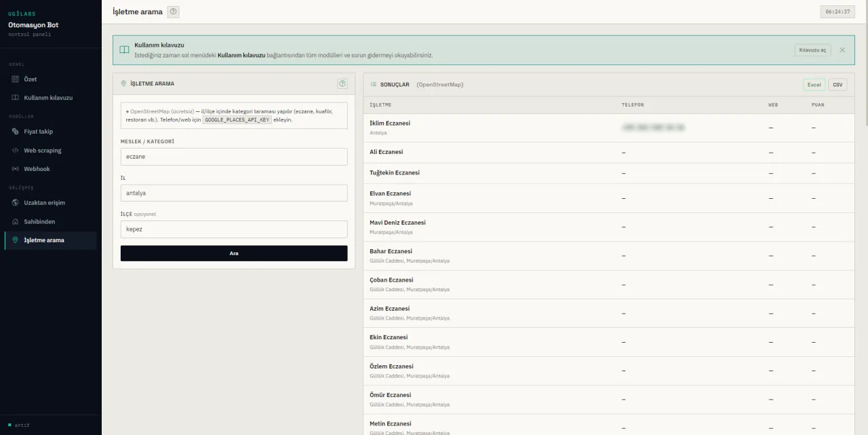
Task: Select the Mavi Deniz Eczanesi row
Action: click(x=609, y=227)
